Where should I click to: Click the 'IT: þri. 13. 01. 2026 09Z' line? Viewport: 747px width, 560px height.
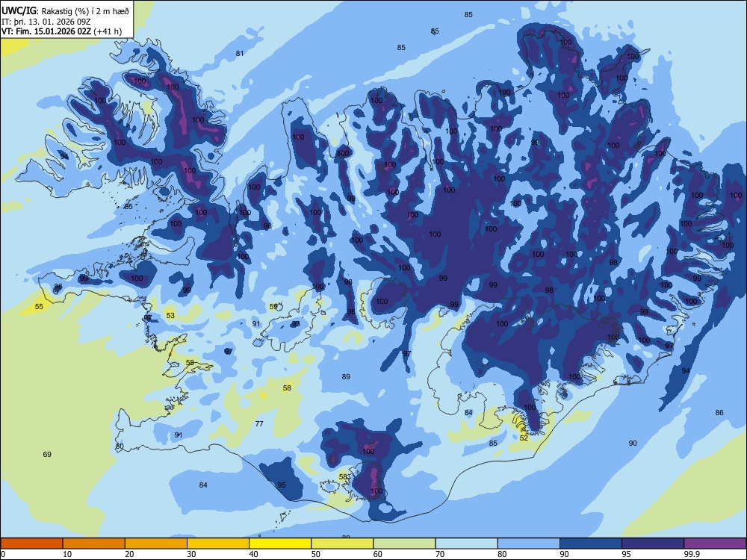(46, 22)
